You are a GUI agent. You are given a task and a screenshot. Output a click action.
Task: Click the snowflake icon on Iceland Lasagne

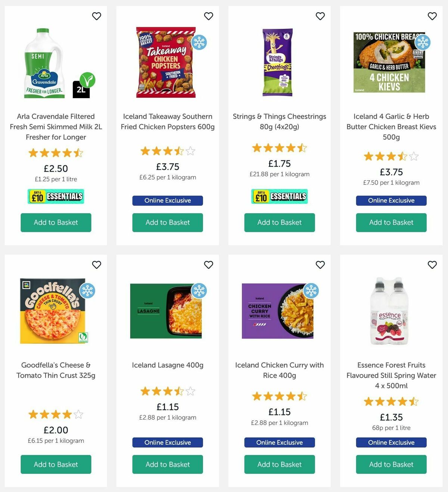(199, 291)
